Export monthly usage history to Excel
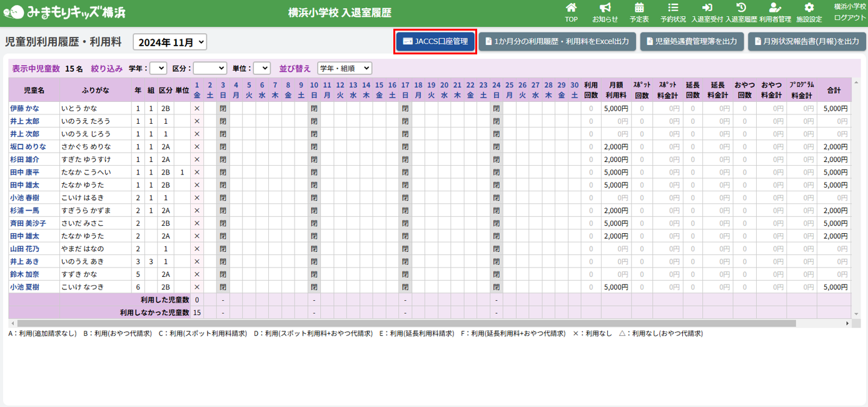This screenshot has width=868, height=407. (557, 41)
